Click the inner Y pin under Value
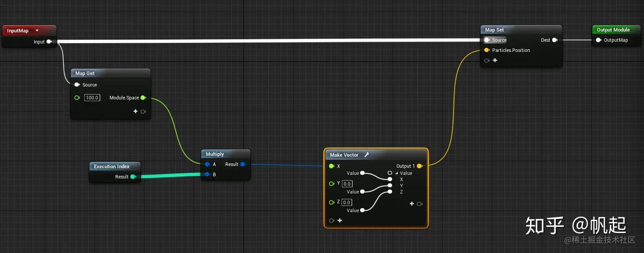The height and width of the screenshot is (253, 644). (x=390, y=186)
